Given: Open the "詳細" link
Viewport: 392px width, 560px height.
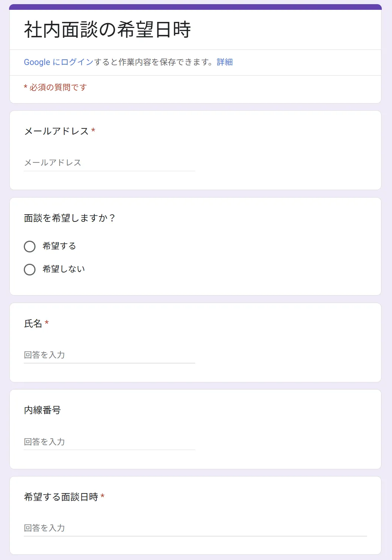Looking at the screenshot, I should (225, 62).
